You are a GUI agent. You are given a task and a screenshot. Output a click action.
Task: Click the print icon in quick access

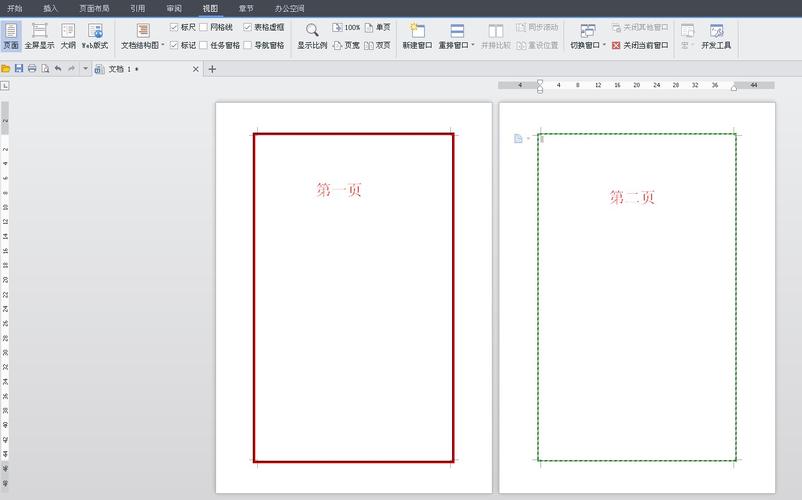[32, 69]
